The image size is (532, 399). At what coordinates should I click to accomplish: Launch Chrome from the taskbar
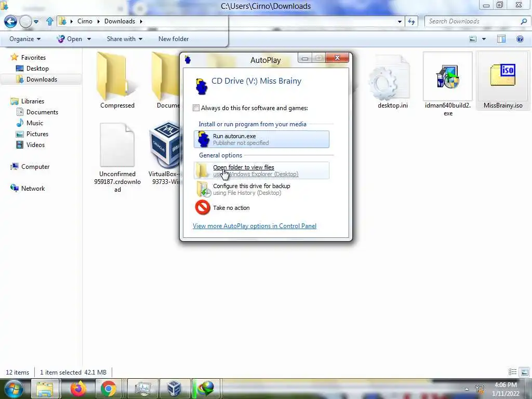109,389
